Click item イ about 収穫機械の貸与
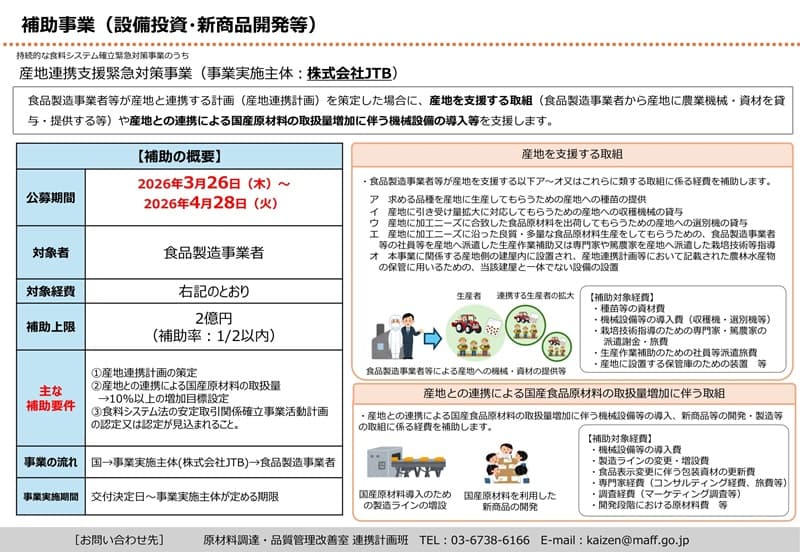The height and width of the screenshot is (552, 800). click(x=526, y=211)
